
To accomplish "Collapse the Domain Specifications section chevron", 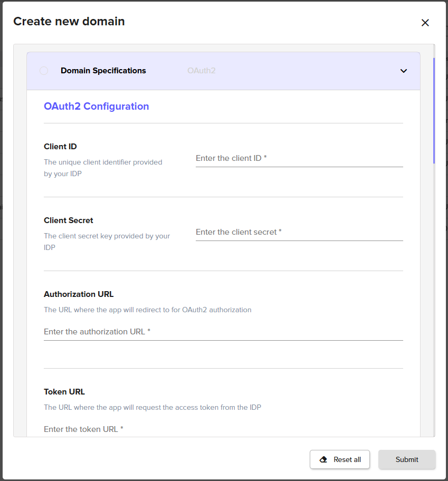I will (x=404, y=71).
